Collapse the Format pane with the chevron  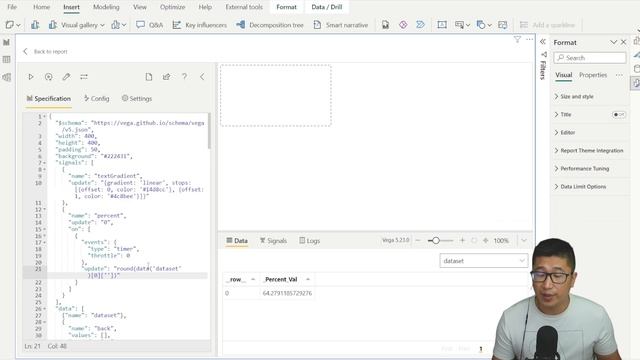[613, 42]
